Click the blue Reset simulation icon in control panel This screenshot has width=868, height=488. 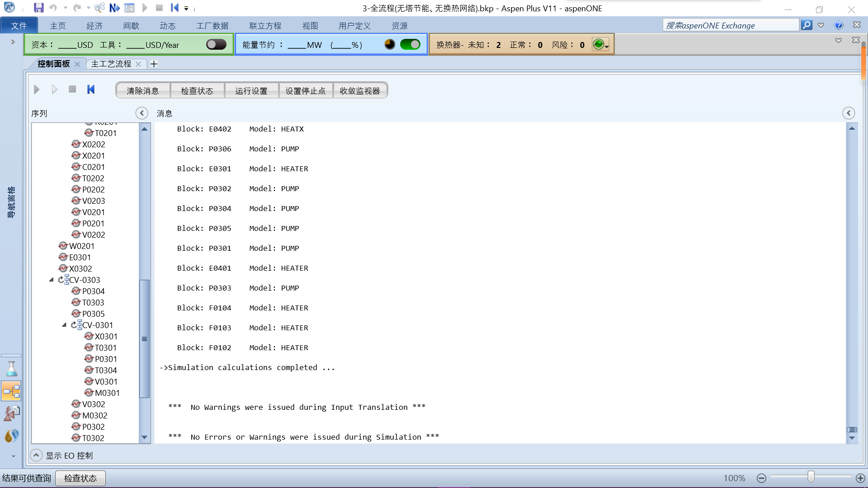[91, 89]
